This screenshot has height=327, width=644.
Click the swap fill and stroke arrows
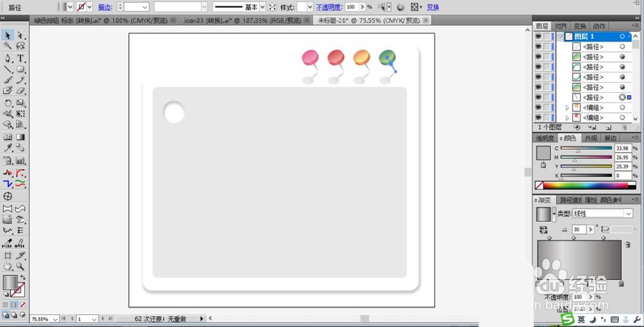[23, 277]
